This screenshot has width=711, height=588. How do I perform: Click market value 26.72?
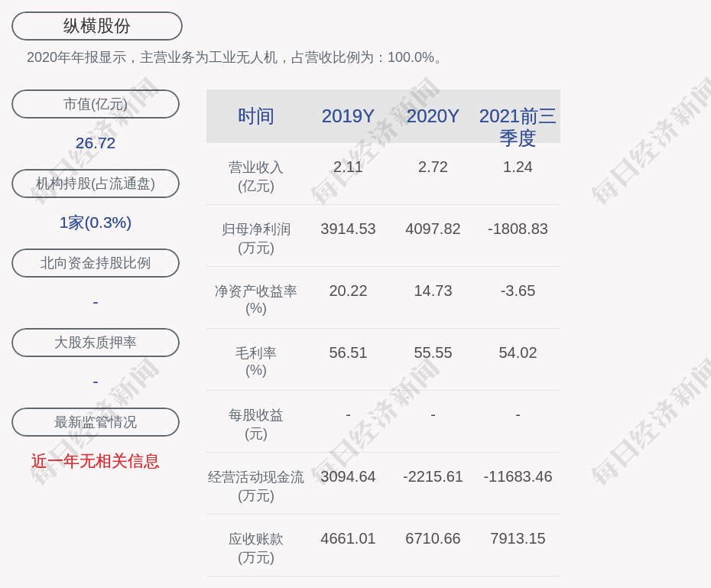pyautogui.click(x=96, y=143)
